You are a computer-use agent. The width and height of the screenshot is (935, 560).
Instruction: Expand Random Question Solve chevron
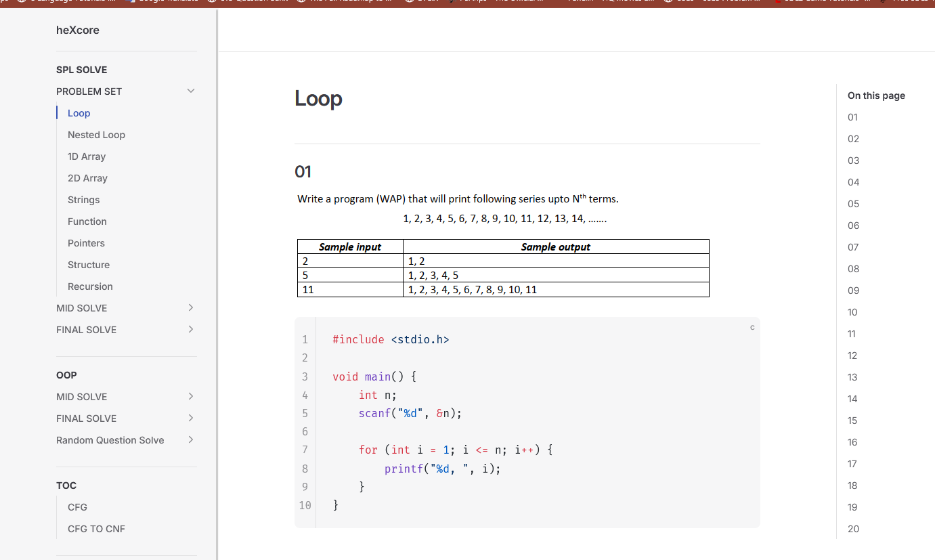(x=191, y=439)
